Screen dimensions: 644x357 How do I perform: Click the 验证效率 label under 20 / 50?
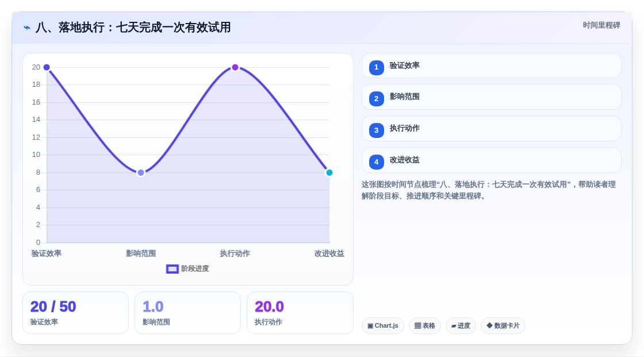coord(44,322)
